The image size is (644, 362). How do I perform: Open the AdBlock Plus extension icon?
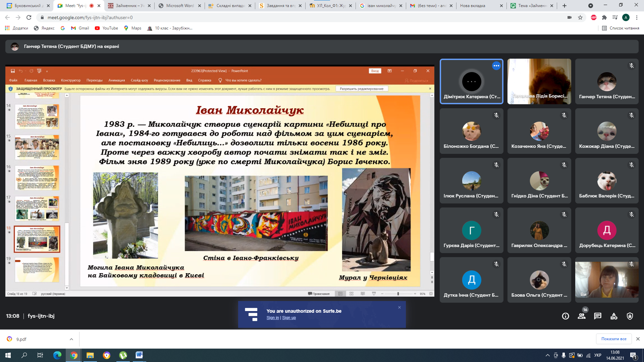[594, 17]
